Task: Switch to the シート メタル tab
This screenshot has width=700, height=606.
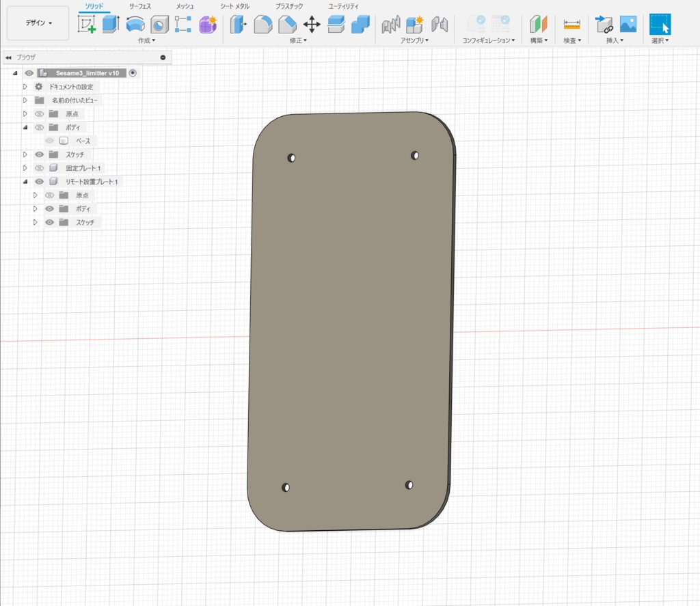Action: click(x=234, y=6)
